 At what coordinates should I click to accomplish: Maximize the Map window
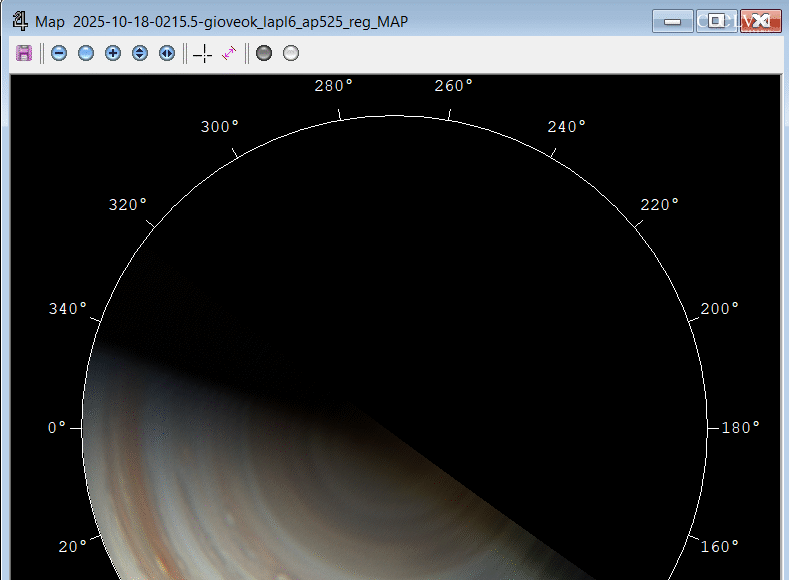coord(716,21)
